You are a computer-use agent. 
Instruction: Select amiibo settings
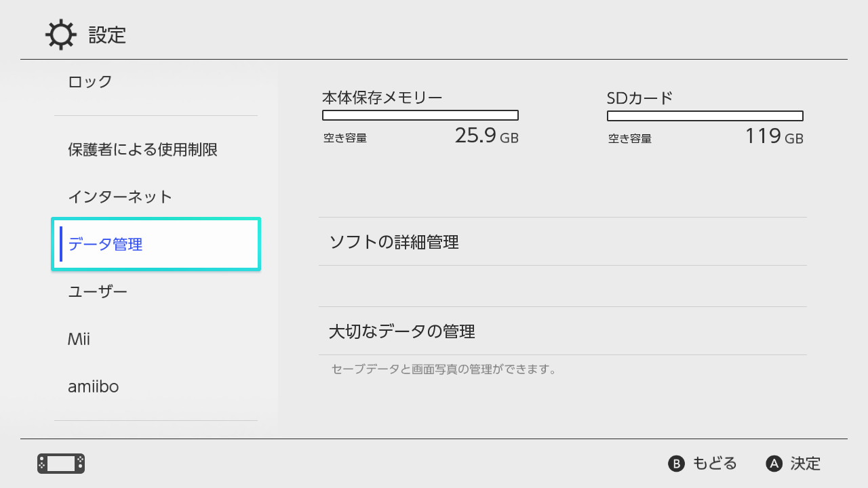point(93,386)
